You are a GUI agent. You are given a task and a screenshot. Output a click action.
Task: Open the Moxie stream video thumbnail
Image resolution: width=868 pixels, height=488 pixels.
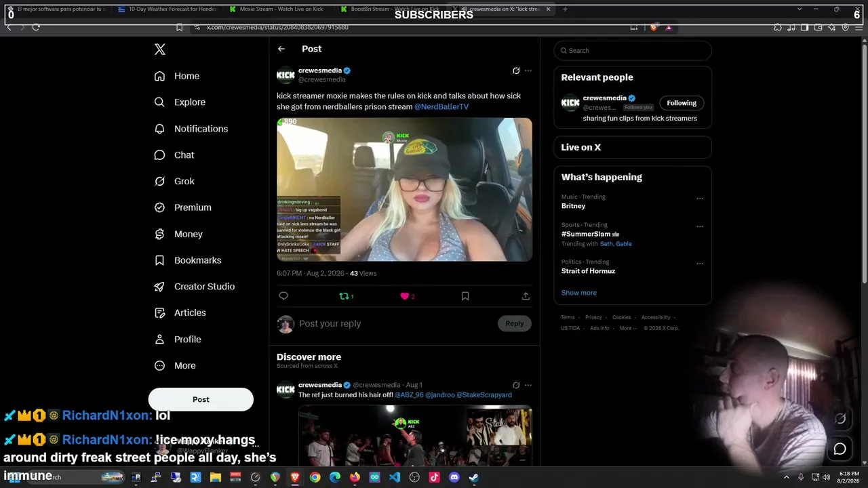click(x=404, y=190)
